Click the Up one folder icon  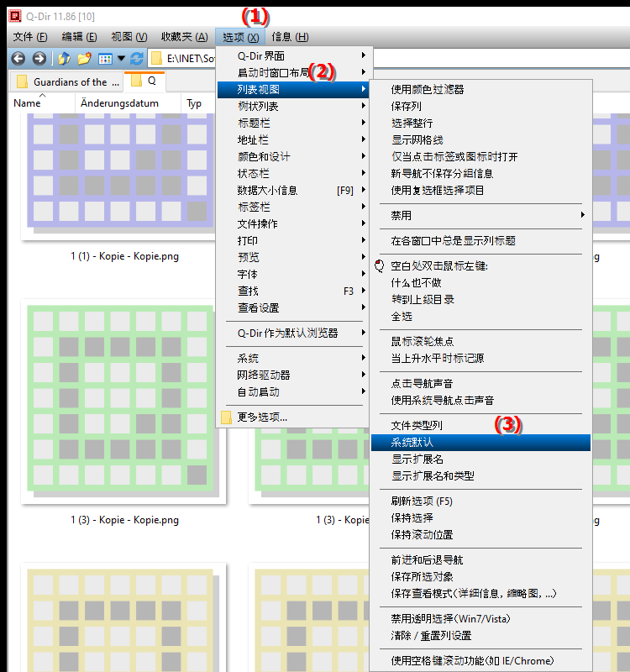[x=64, y=58]
